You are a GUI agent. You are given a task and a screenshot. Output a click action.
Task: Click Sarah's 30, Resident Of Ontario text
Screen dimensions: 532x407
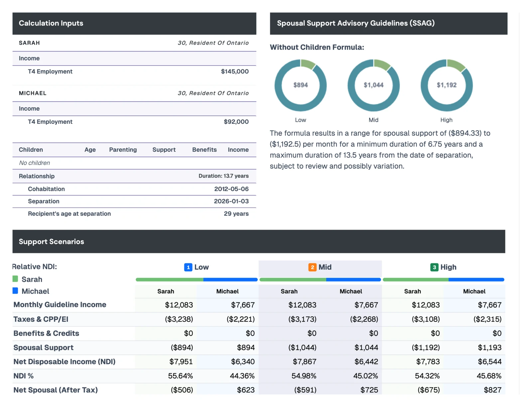(x=213, y=43)
